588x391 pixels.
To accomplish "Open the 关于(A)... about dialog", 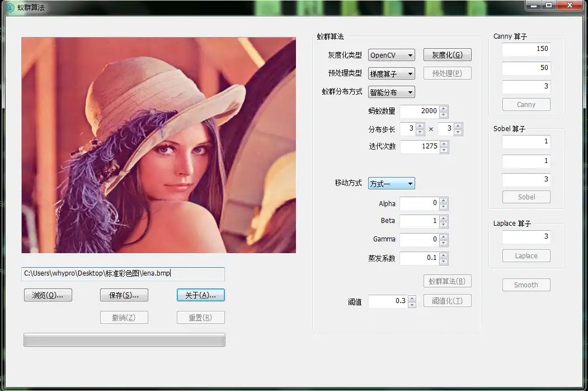I will tap(200, 295).
